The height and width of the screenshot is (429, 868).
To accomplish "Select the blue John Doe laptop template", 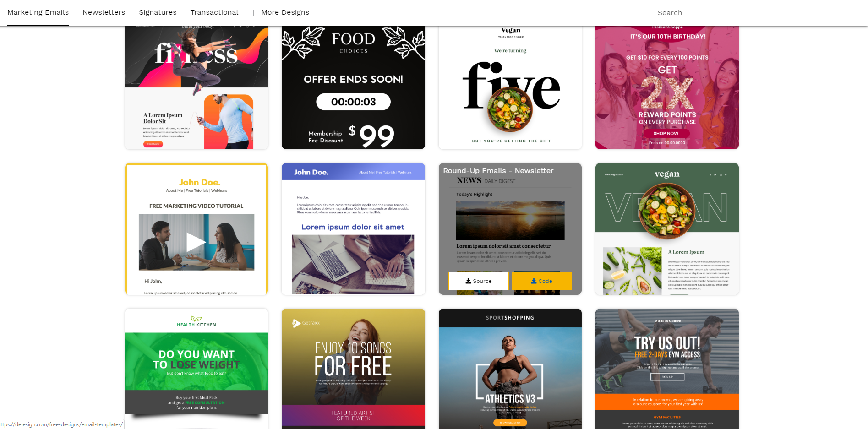I will coord(353,229).
